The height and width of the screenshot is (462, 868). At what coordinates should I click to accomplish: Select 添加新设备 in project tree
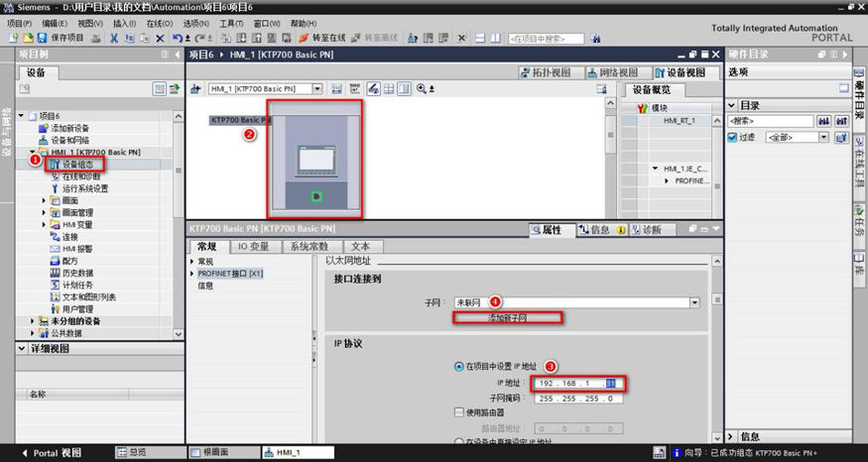tap(69, 128)
